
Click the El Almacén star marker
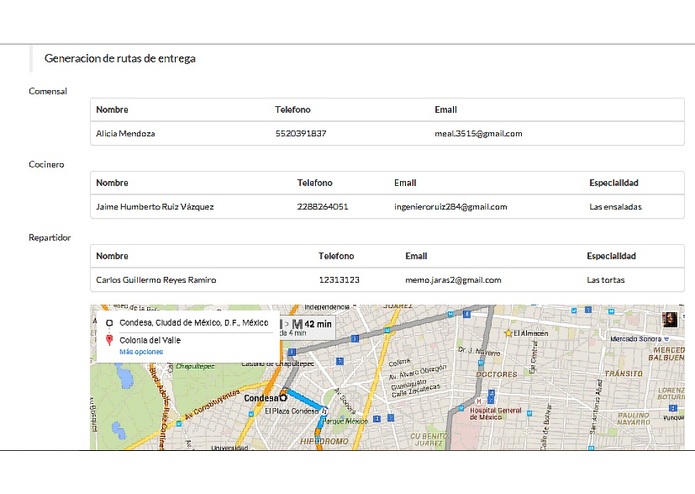508,333
